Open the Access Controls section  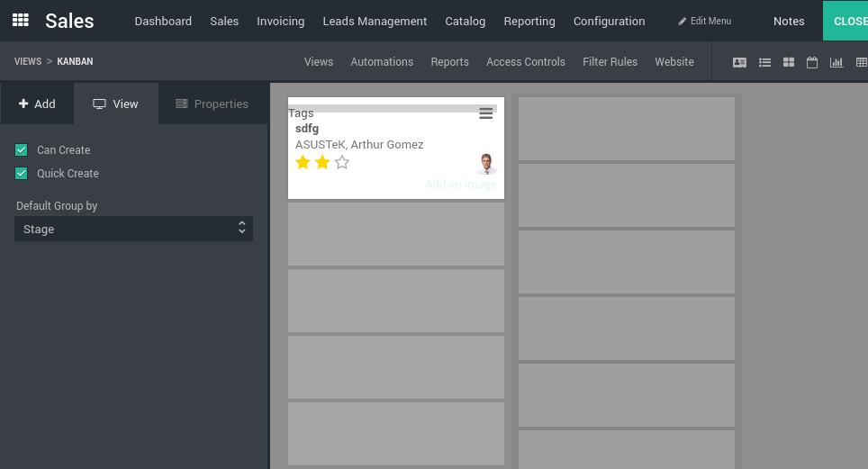click(x=526, y=62)
